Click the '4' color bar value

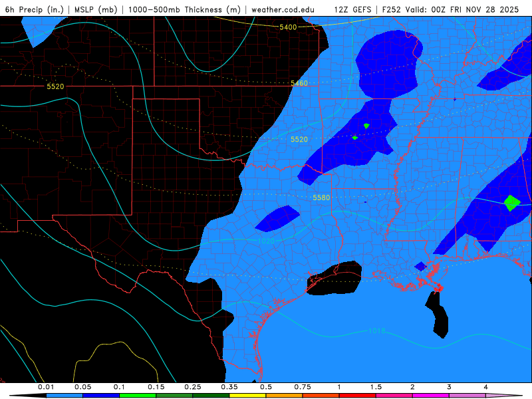pyautogui.click(x=486, y=387)
